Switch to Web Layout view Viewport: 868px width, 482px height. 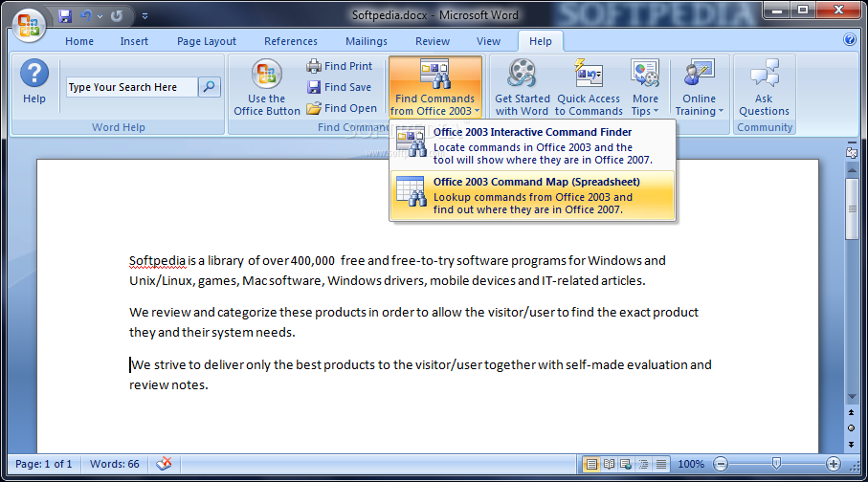[626, 464]
